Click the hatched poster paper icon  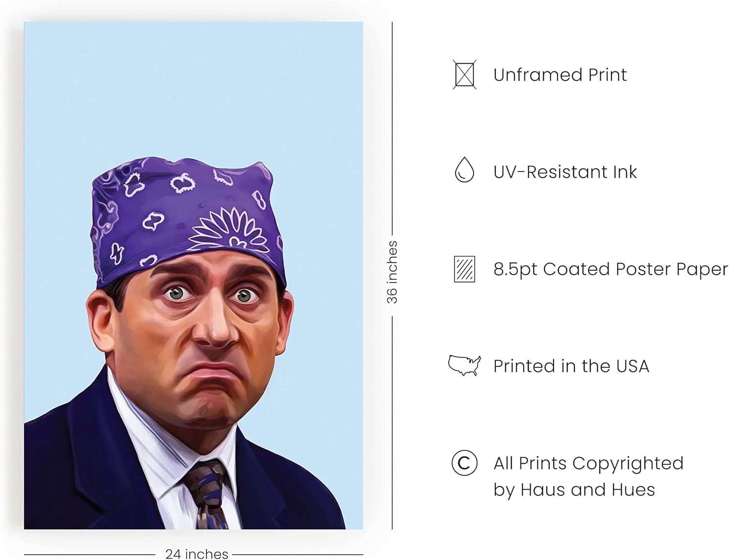465,269
